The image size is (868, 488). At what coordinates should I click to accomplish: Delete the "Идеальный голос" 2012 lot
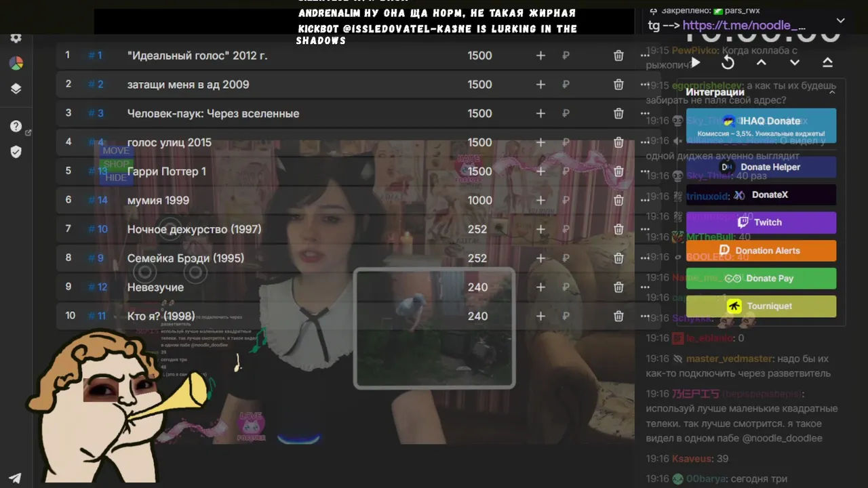point(618,56)
